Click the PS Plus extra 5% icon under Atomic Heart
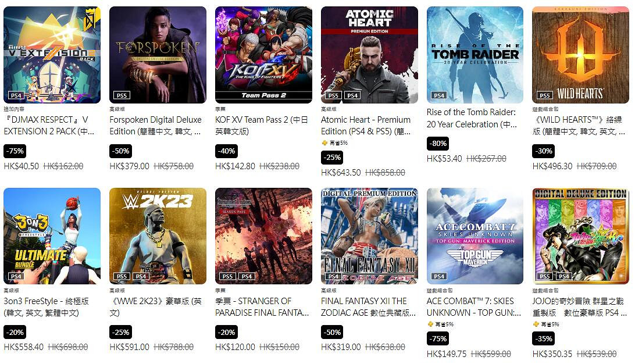The height and width of the screenshot is (364, 635). 324,142
